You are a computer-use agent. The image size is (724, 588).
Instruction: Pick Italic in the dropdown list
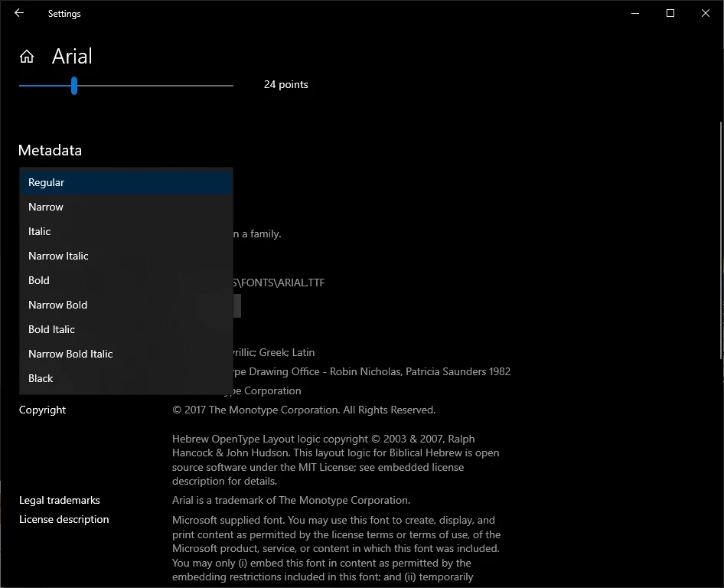click(x=126, y=231)
